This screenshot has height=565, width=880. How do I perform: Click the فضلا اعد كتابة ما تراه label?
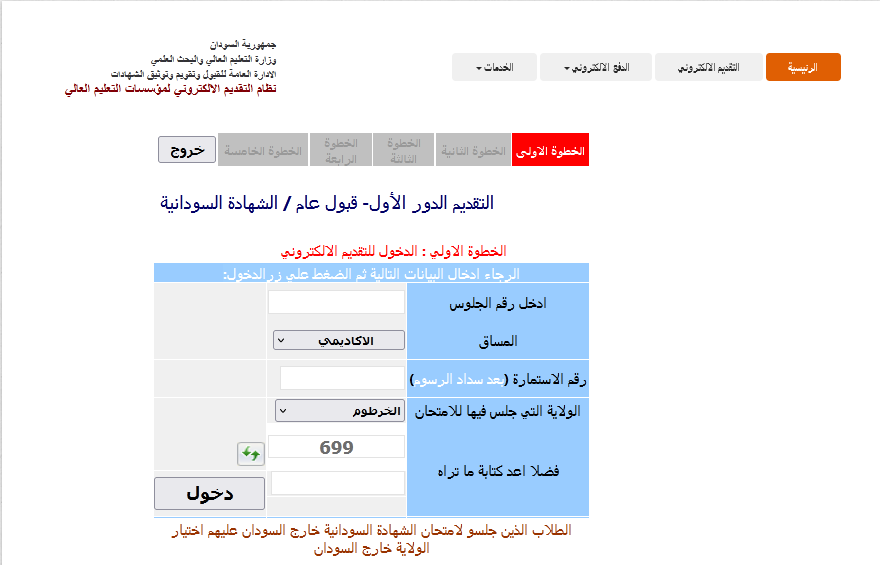coord(498,471)
